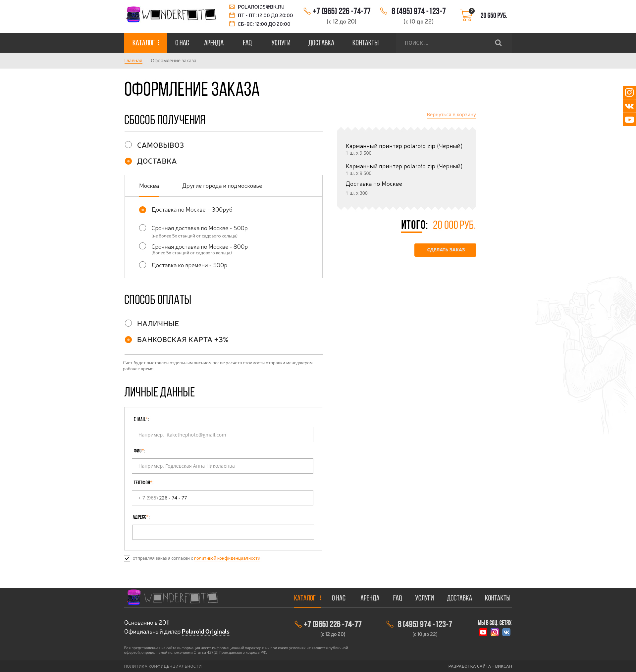Switch to Другие города и подмосковье tab
This screenshot has height=672, width=636.
click(222, 186)
